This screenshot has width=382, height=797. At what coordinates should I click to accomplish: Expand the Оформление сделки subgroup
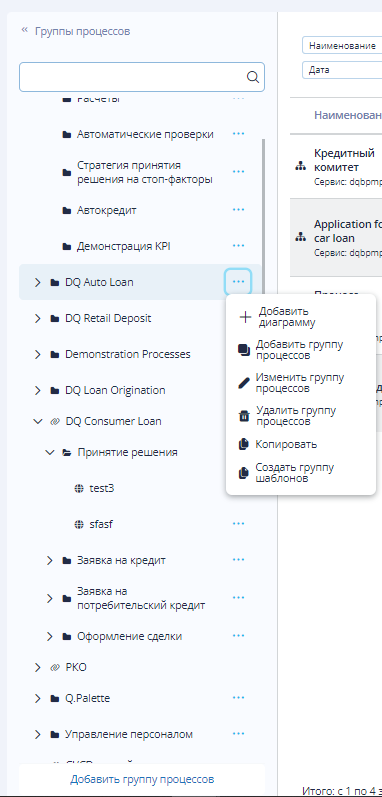pos(49,636)
